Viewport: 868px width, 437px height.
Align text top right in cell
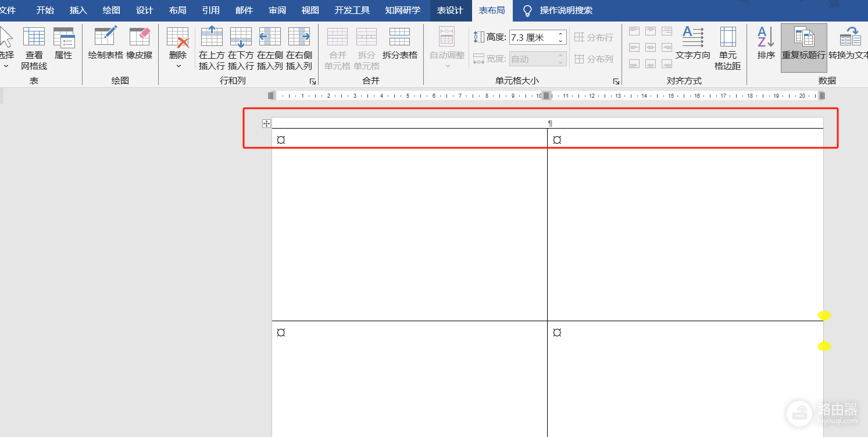coord(667,31)
